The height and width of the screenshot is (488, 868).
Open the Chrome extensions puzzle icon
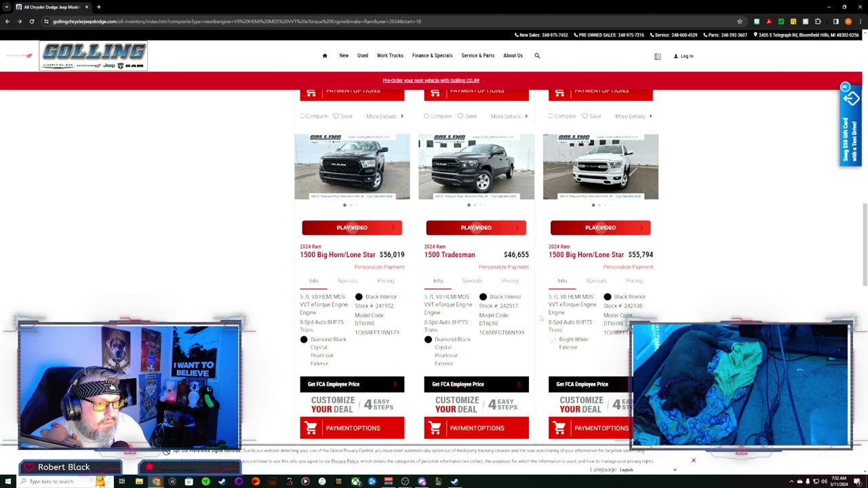[x=817, y=21]
